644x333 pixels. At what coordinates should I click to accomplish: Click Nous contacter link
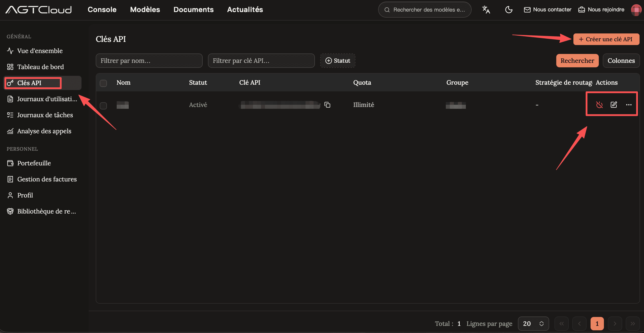[548, 10]
